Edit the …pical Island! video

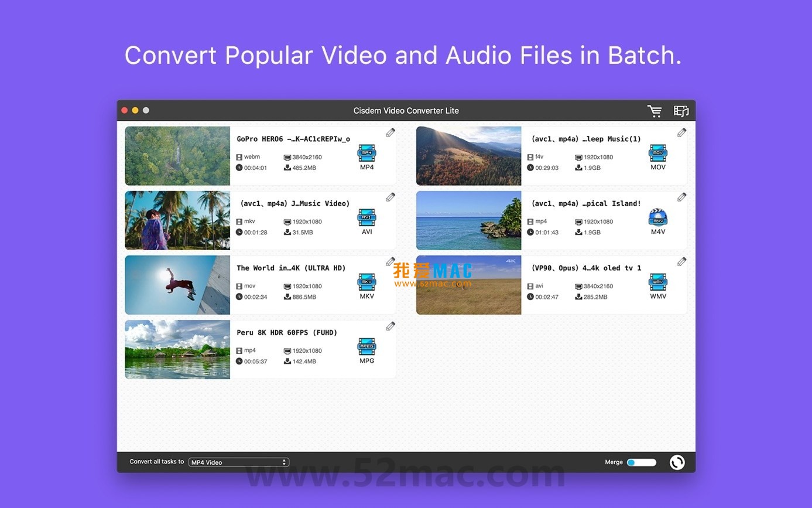681,197
